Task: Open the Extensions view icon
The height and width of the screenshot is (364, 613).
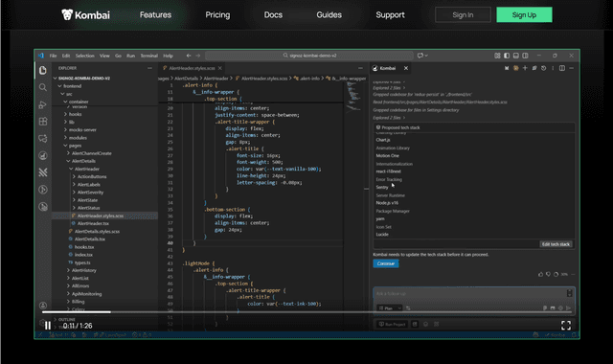Action: pyautogui.click(x=43, y=122)
